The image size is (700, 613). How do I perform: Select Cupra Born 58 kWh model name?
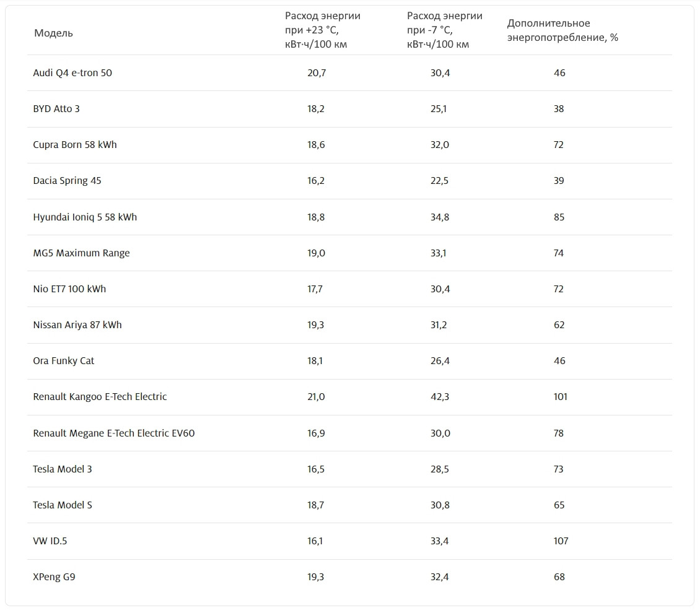coord(75,145)
